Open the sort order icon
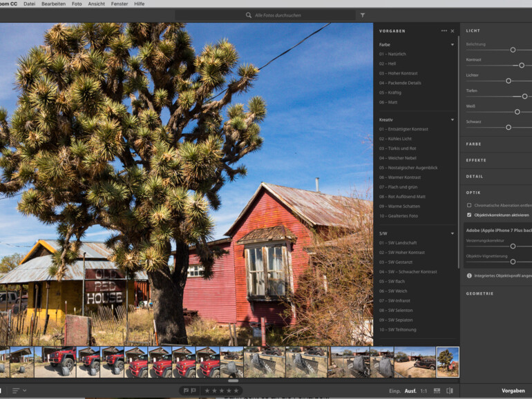This screenshot has height=399, width=532. coord(15,391)
